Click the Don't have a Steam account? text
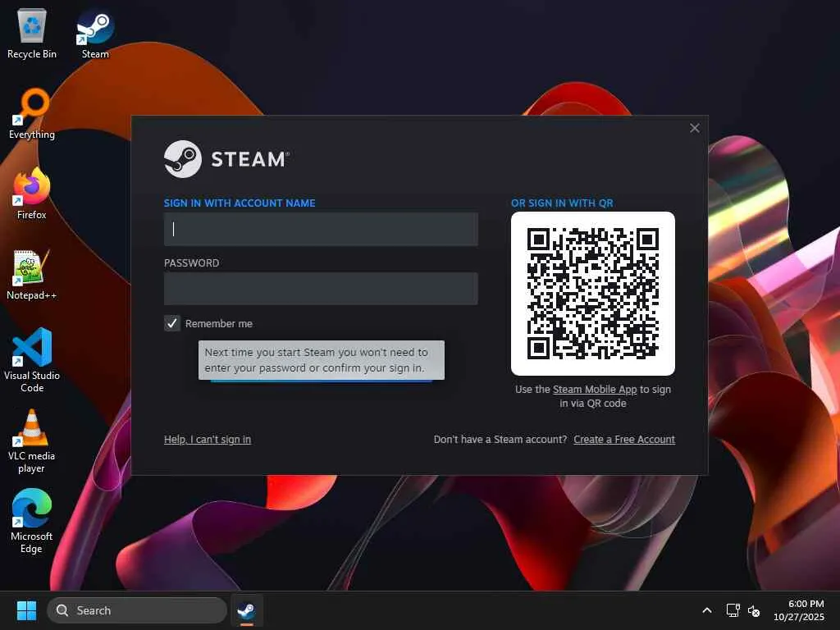This screenshot has height=630, width=840. (x=500, y=440)
